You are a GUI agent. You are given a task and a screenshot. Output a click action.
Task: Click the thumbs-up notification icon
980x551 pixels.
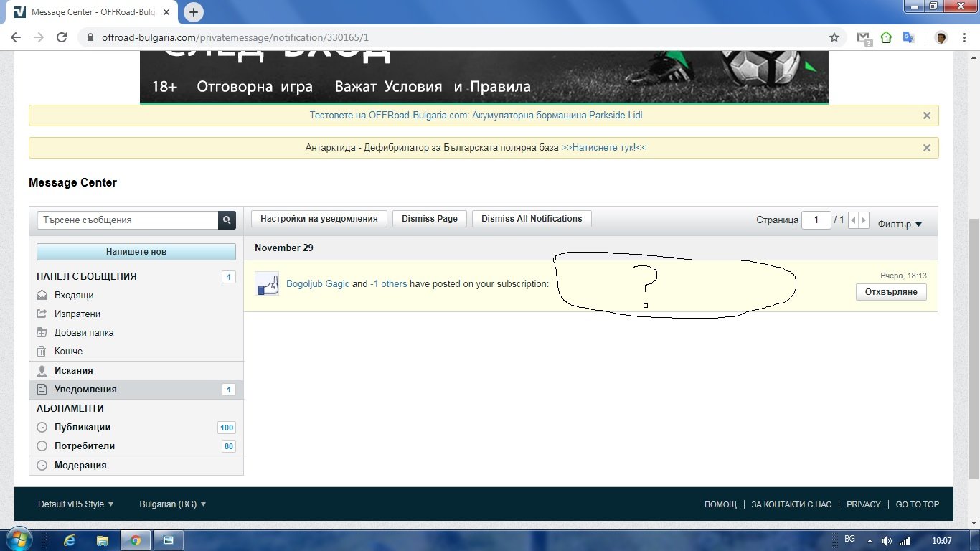pyautogui.click(x=267, y=284)
